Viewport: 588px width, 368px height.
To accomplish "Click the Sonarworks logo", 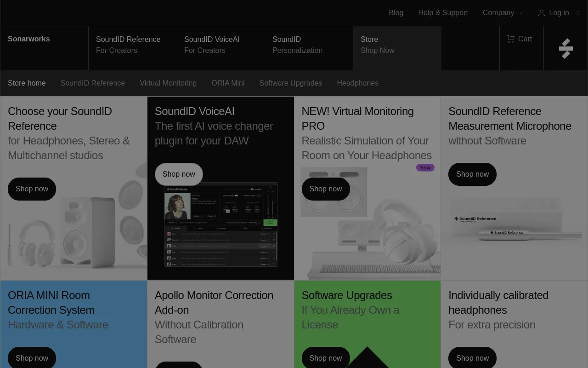I will click(x=28, y=39).
